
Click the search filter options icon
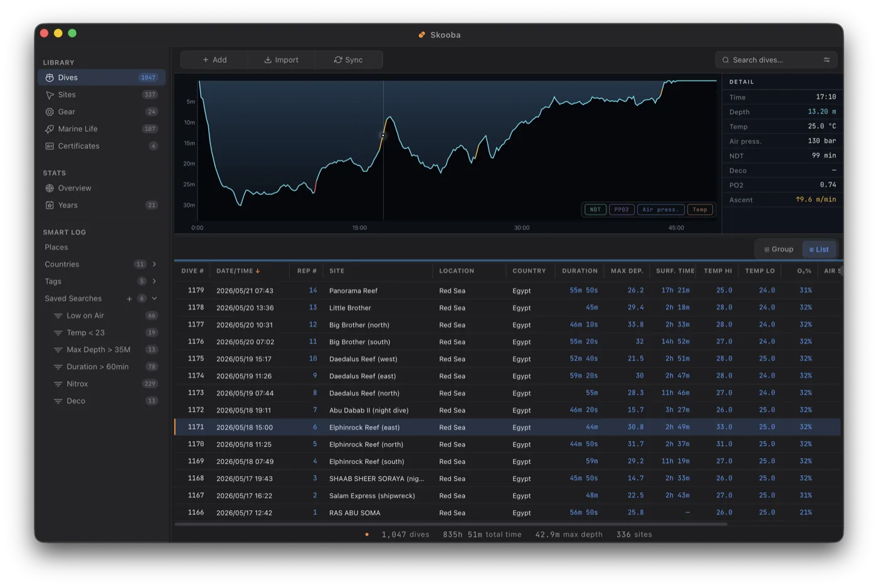point(827,60)
